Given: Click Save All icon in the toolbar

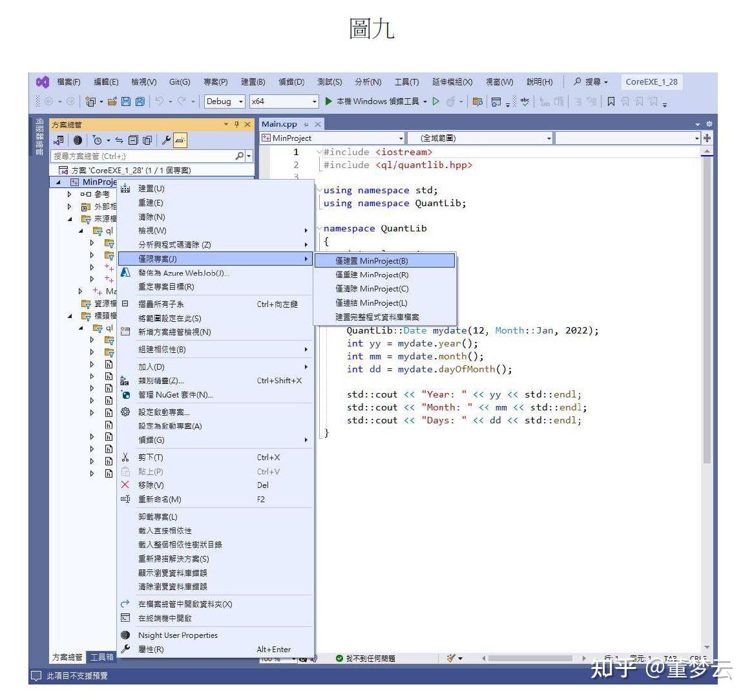Looking at the screenshot, I should pyautogui.click(x=140, y=101).
